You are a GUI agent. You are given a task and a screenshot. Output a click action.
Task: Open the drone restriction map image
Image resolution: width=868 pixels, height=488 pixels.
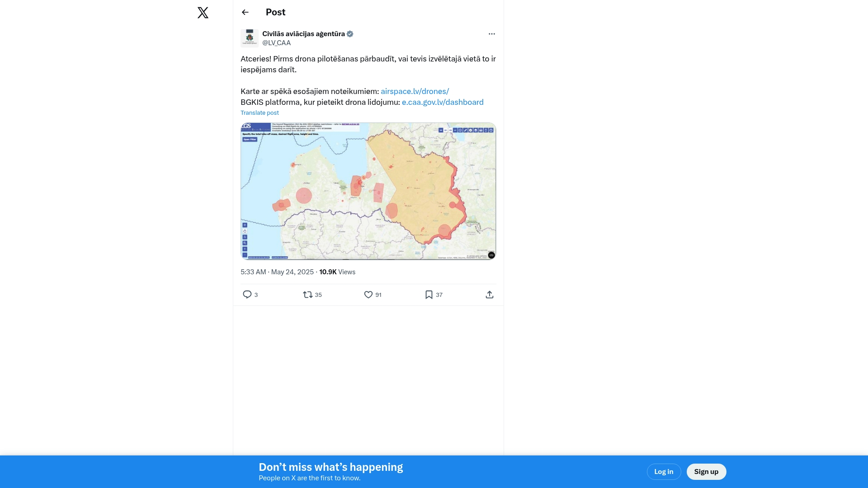click(x=368, y=191)
